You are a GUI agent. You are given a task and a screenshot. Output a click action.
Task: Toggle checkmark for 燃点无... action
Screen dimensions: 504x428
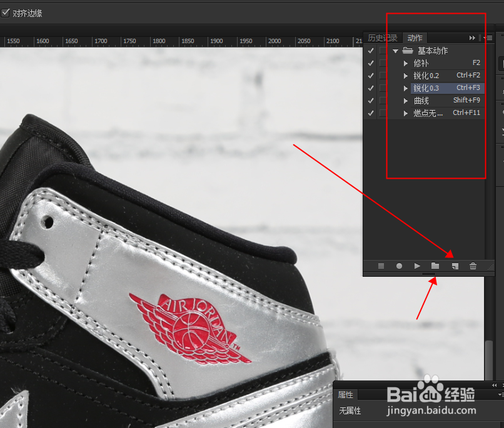pyautogui.click(x=371, y=113)
